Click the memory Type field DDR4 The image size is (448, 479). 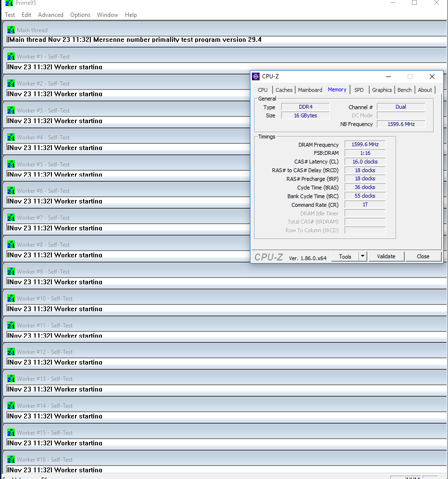click(305, 107)
